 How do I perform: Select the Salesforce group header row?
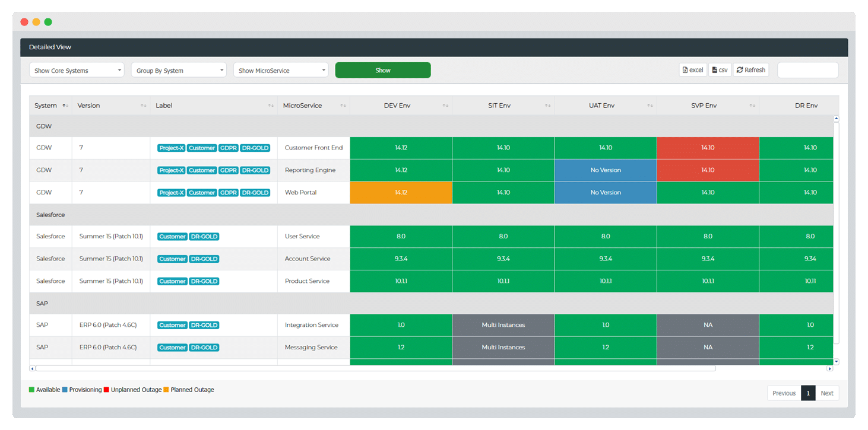pos(431,215)
